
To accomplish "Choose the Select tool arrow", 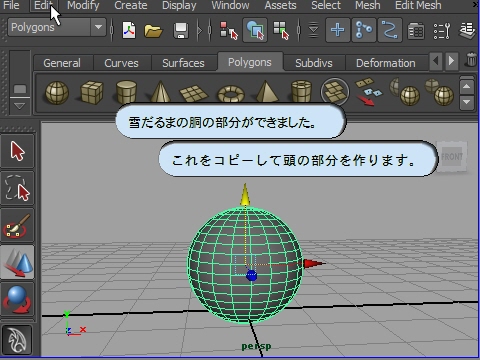I will click(17, 151).
